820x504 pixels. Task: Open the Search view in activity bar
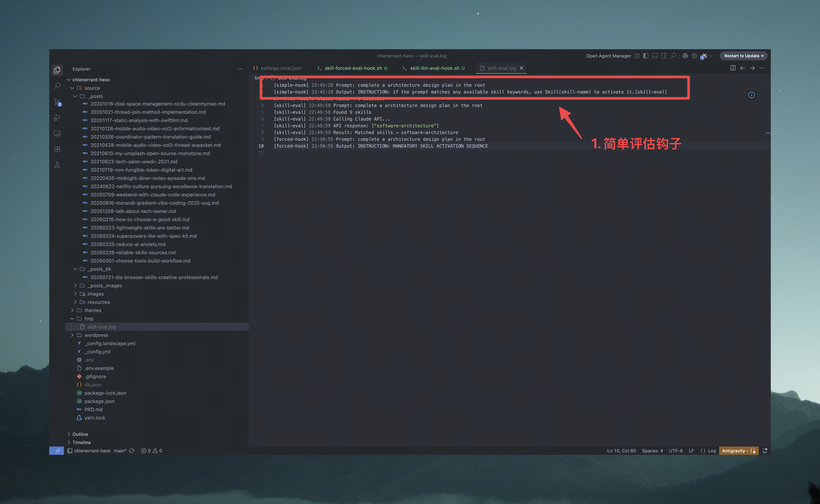pyautogui.click(x=57, y=86)
